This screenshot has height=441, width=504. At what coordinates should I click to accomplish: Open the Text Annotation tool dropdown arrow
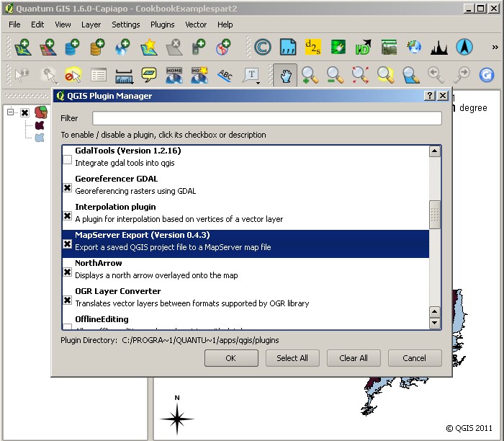258,84
